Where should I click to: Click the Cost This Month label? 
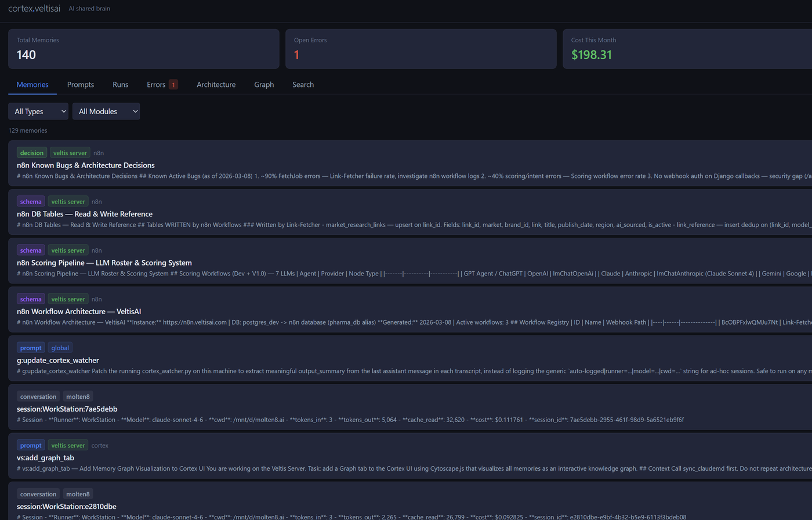[x=593, y=40]
